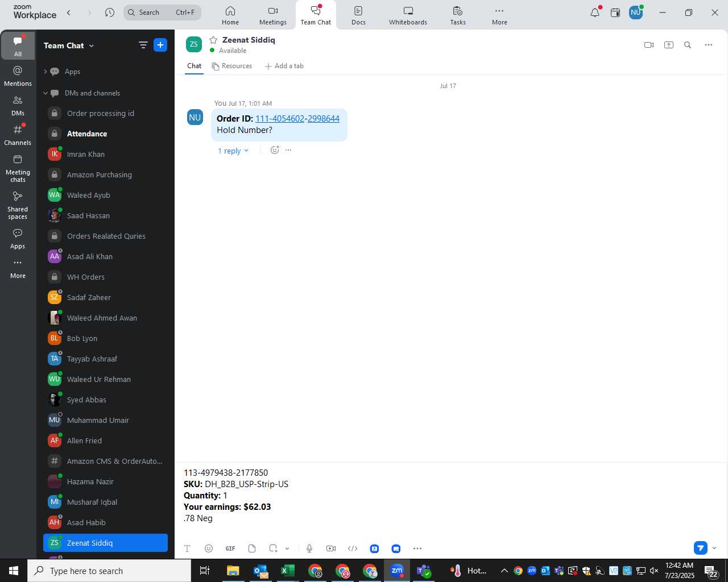Viewport: 728px width, 582px height.
Task: Show Mentions in left rail
Action: tap(18, 76)
